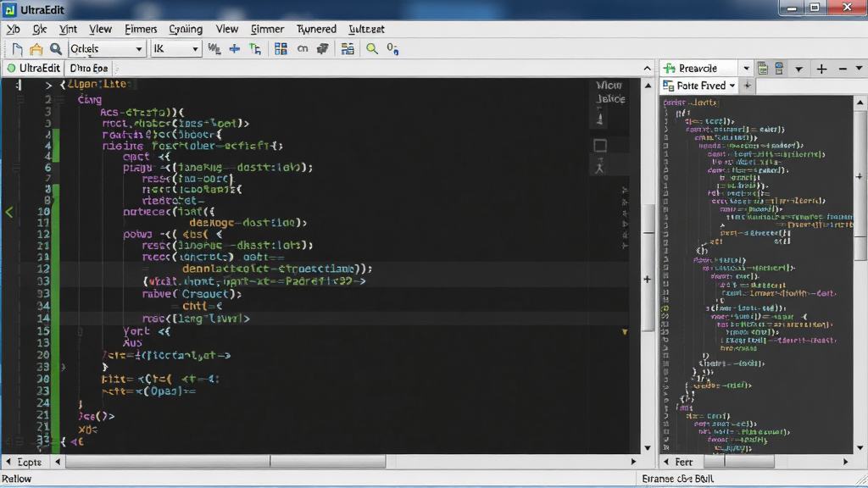
Task: Select the 'Fotte Fived' panel tab
Action: [698, 86]
